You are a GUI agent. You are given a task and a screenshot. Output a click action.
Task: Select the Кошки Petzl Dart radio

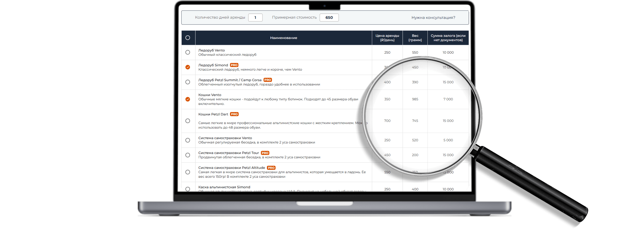[x=188, y=121]
